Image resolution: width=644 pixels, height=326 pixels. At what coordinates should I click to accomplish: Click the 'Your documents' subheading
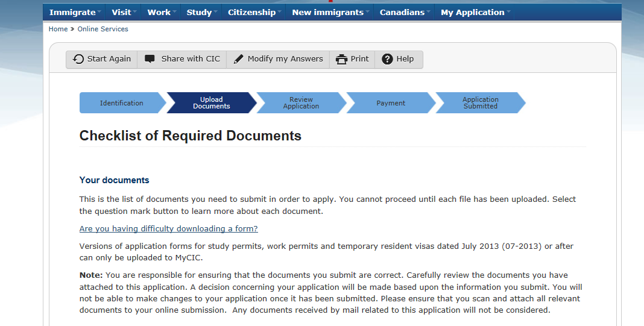(x=114, y=180)
